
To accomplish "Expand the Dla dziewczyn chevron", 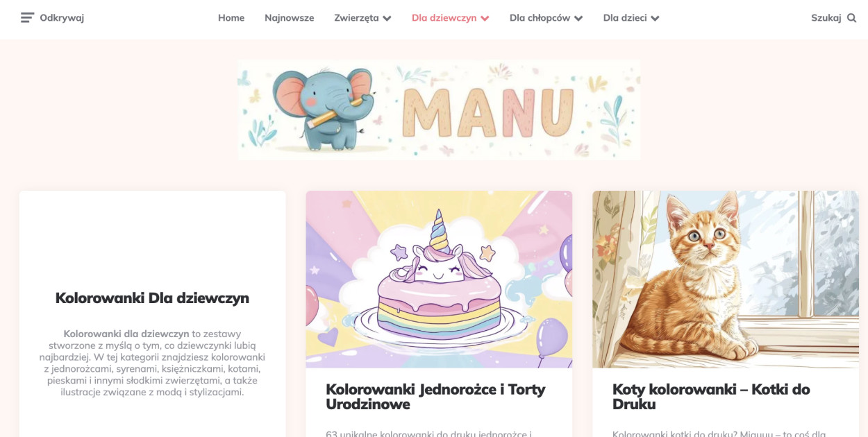I will pyautogui.click(x=485, y=19).
